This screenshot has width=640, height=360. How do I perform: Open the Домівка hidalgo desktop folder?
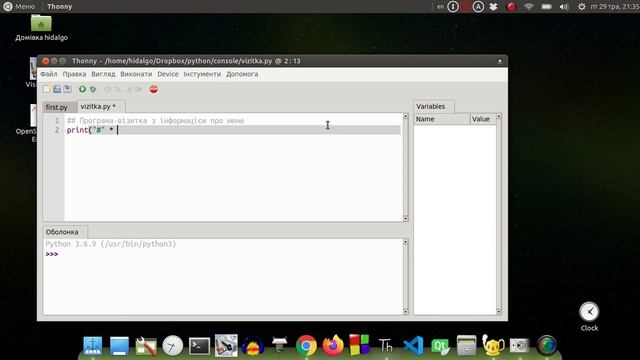(x=41, y=28)
